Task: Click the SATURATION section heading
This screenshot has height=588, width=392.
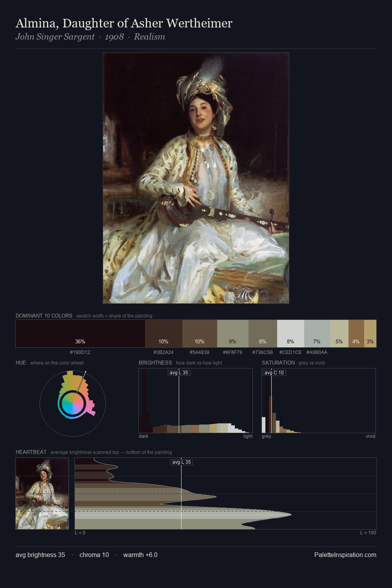Action: [x=278, y=363]
